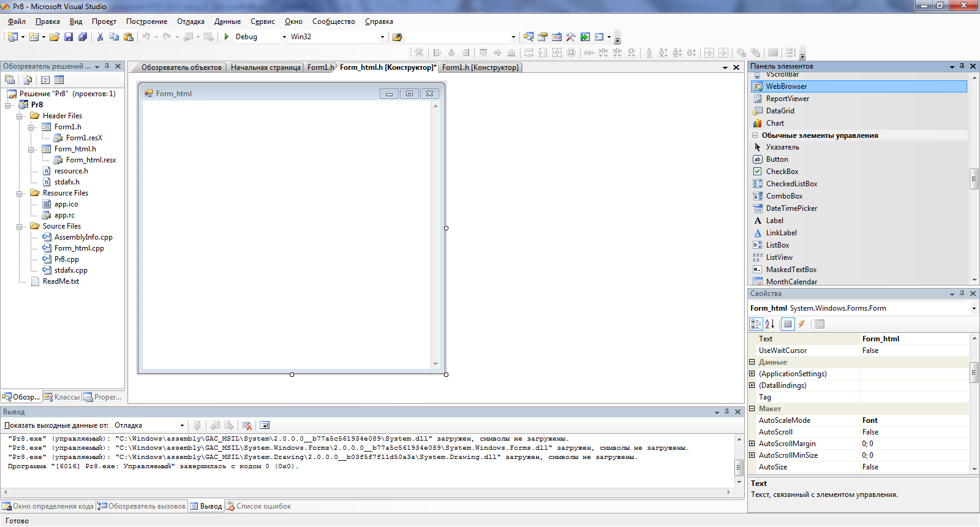Image resolution: width=980 pixels, height=527 pixels.
Task: Click Categorized view icon in Properties panel
Action: (x=756, y=324)
